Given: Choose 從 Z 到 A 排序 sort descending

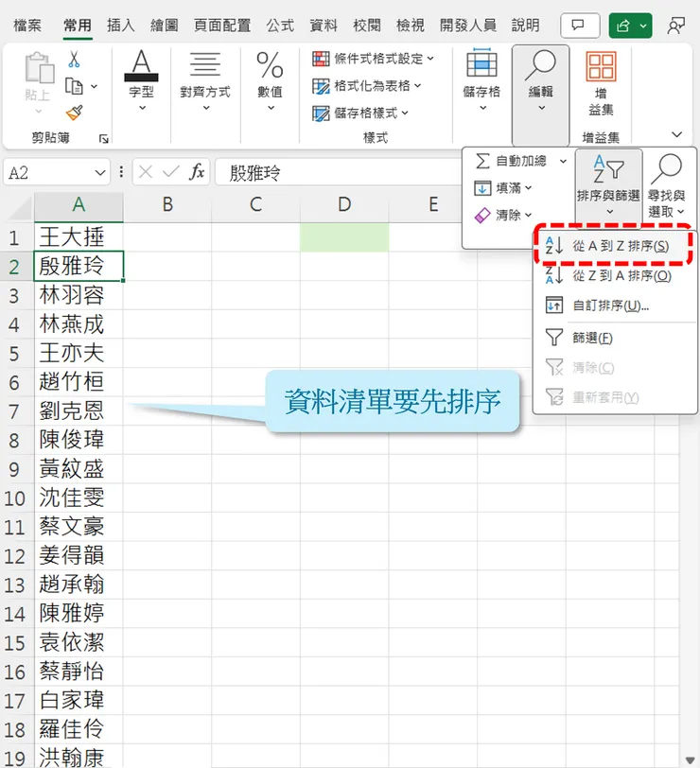Looking at the screenshot, I should click(614, 276).
